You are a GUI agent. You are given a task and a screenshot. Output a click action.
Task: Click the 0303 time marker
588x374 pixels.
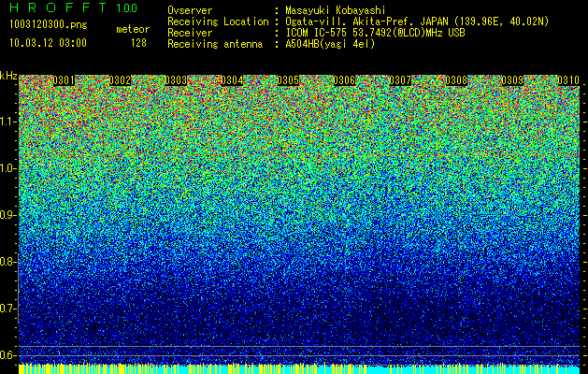[x=176, y=80]
